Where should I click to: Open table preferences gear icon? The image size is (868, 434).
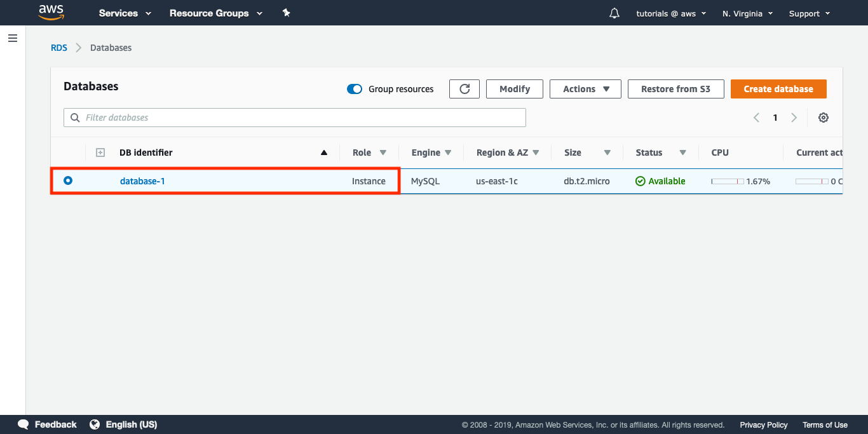(824, 118)
